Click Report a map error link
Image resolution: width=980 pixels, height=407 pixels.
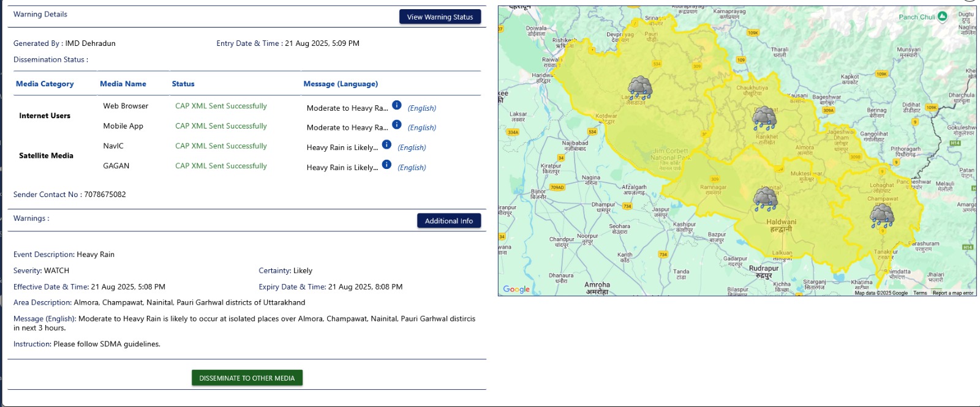coord(953,293)
